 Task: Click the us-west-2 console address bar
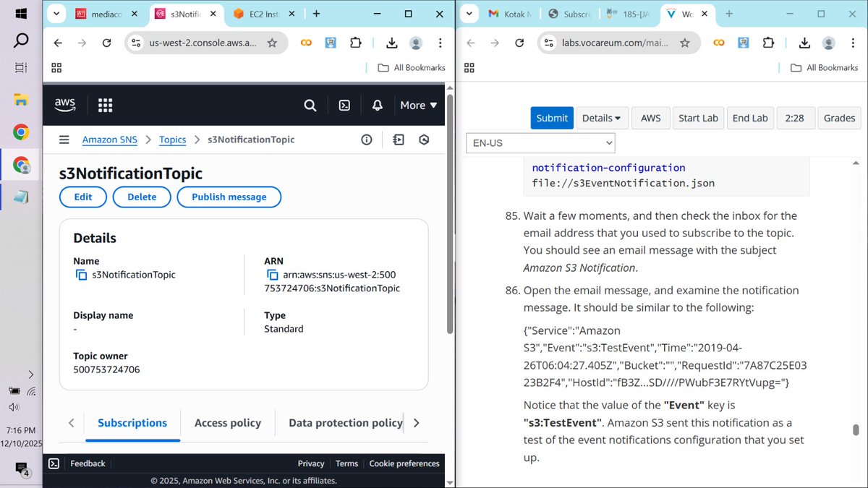[x=203, y=43]
